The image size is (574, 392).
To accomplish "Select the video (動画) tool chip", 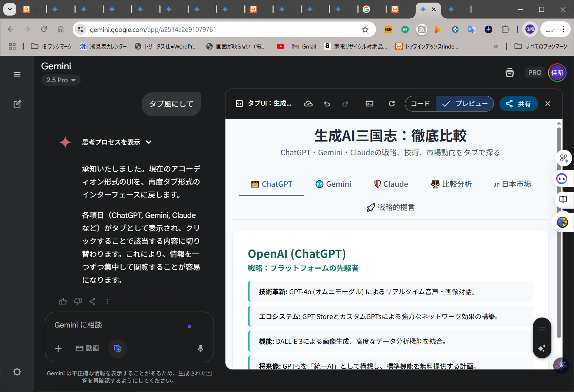I will click(x=87, y=348).
